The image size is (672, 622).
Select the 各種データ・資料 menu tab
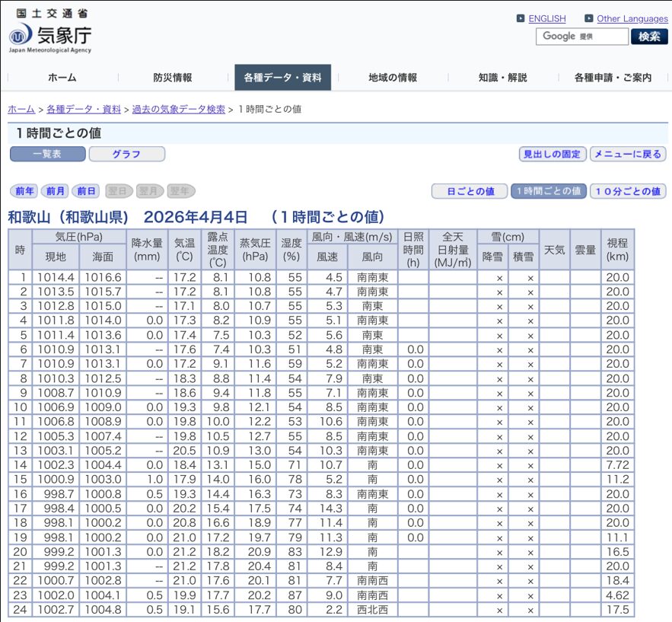282,78
